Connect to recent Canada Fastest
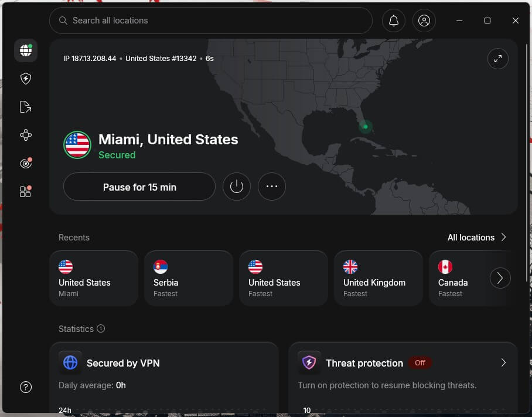 pyautogui.click(x=459, y=278)
